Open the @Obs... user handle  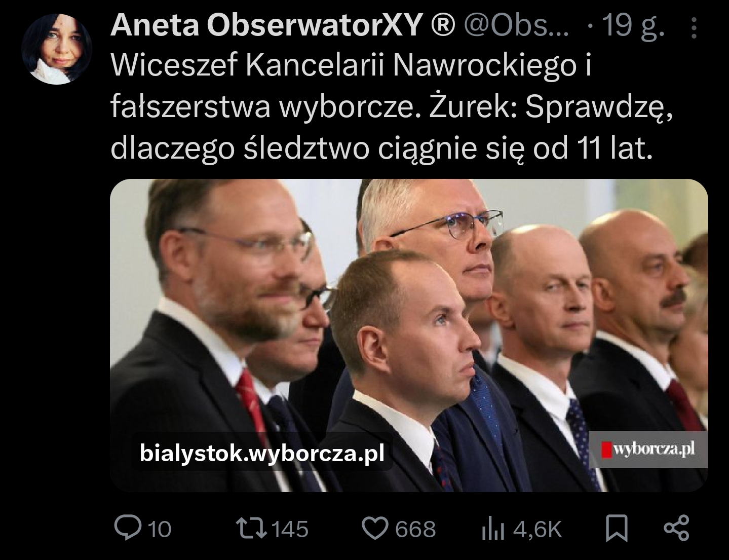pos(516,25)
